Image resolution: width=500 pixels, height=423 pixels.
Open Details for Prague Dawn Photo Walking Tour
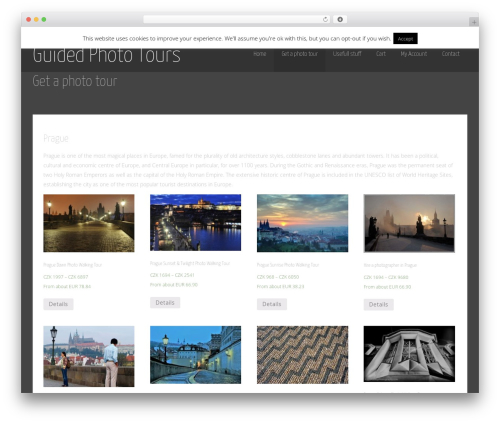click(x=58, y=304)
